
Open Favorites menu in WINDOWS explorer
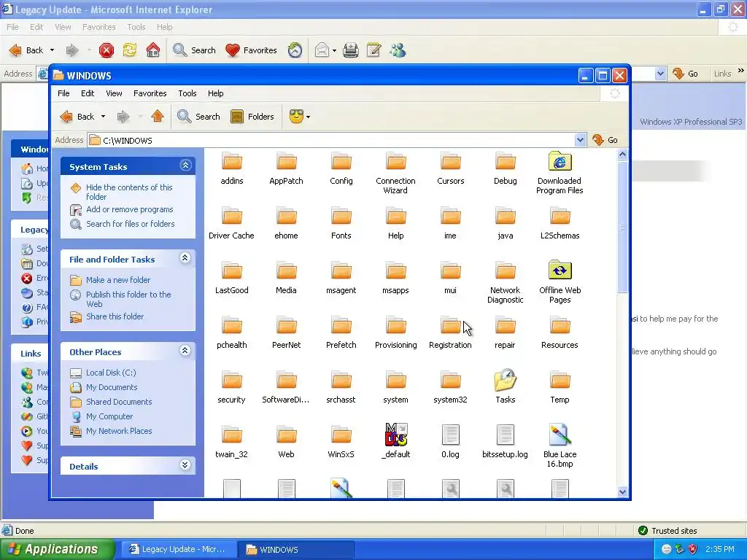coord(150,93)
